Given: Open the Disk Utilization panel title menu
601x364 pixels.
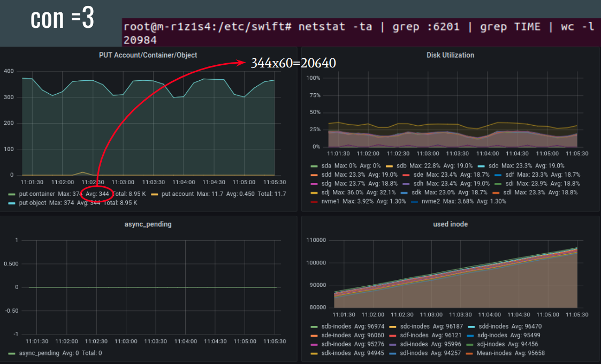Looking at the screenshot, I should [x=450, y=55].
